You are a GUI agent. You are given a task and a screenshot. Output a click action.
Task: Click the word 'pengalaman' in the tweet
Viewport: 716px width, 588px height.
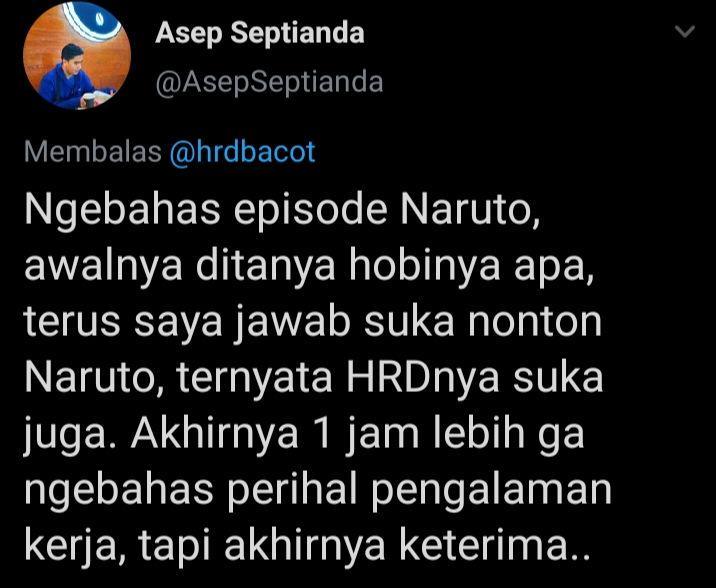pyautogui.click(x=491, y=492)
